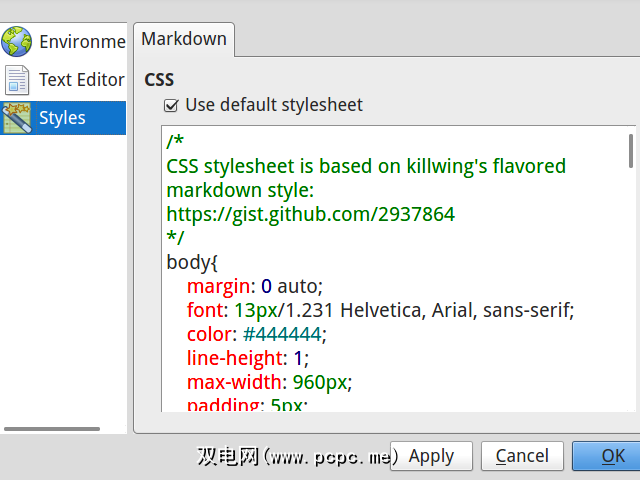Click the Environment globe icon
Image resolution: width=640 pixels, height=480 pixels.
[17, 41]
